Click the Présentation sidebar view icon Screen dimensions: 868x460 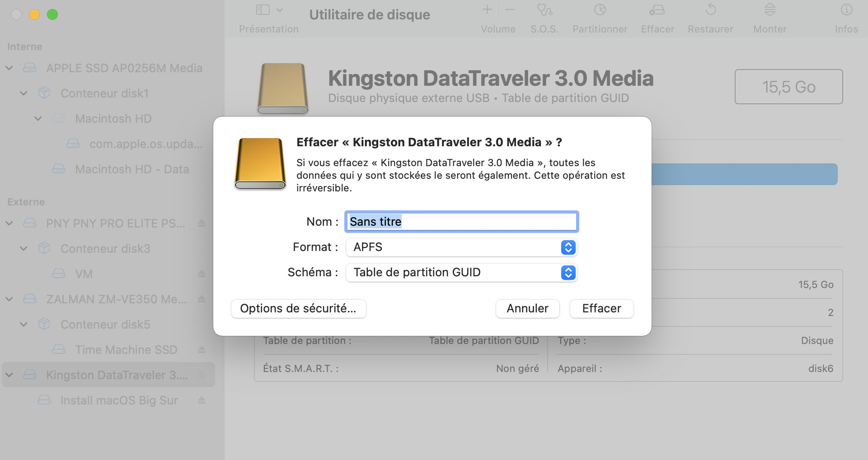[x=263, y=10]
